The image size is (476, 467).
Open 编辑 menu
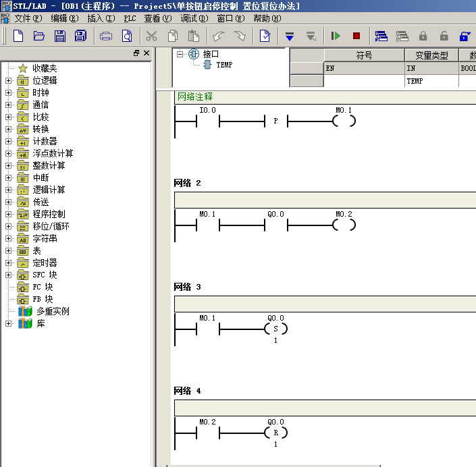pos(65,18)
